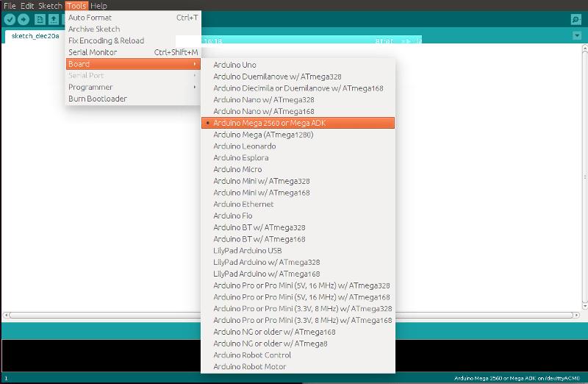Click the Open sketch toolbar icon
Viewport: 588px width, 384px height.
pos(54,19)
